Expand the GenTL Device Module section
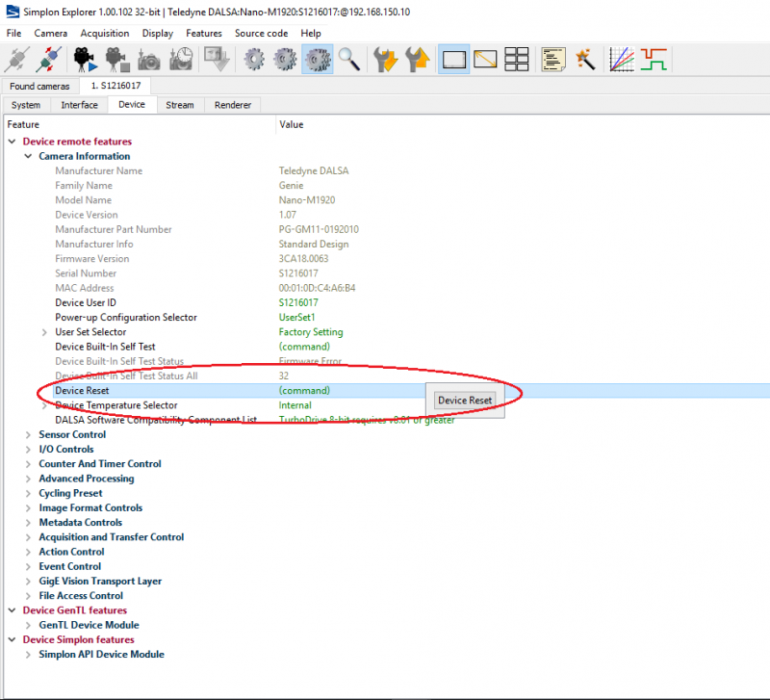Screen dimensions: 770x700 pos(28,625)
